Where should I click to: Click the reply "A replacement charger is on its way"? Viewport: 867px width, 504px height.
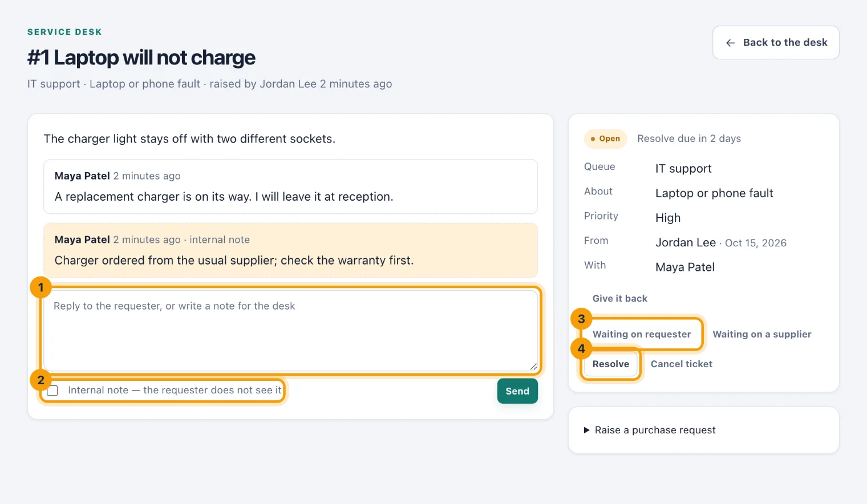coord(224,197)
